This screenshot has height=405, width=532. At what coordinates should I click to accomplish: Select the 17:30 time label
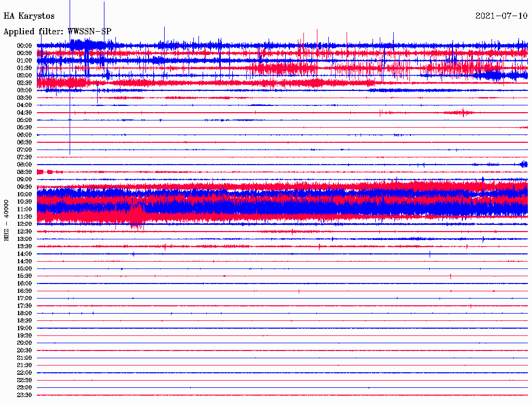[x=24, y=306]
